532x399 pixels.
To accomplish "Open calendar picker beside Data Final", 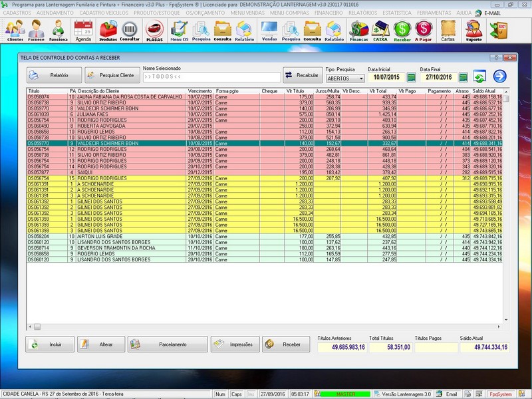I will coord(463,77).
